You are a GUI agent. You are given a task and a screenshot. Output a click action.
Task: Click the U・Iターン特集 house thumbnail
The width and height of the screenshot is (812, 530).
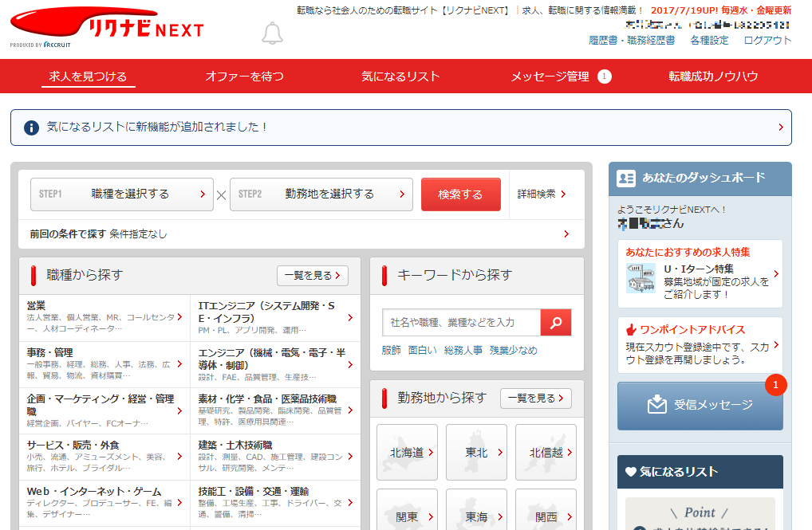tap(641, 278)
